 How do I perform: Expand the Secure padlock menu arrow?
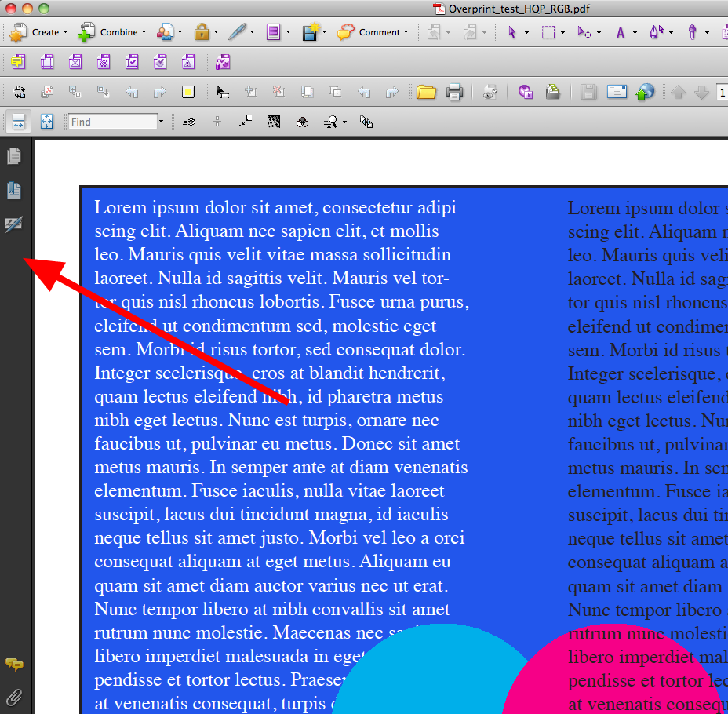click(217, 32)
